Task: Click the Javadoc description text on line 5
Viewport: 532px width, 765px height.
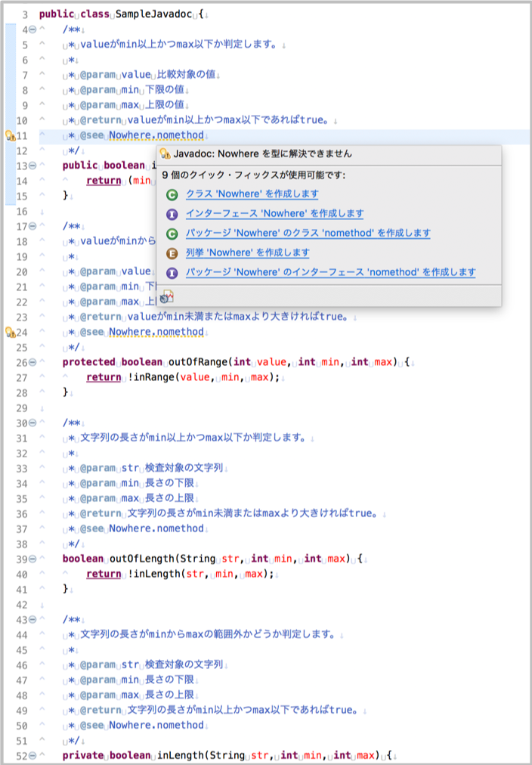Action: 178,45
